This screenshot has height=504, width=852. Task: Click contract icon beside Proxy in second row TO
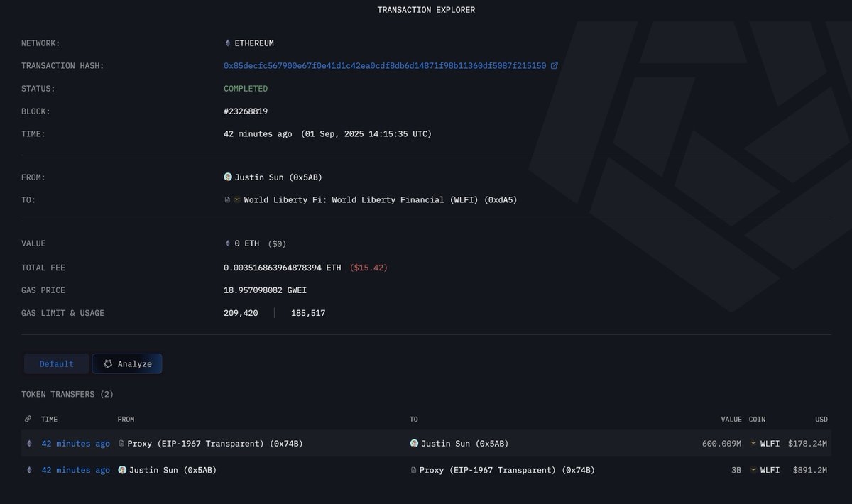pyautogui.click(x=413, y=470)
